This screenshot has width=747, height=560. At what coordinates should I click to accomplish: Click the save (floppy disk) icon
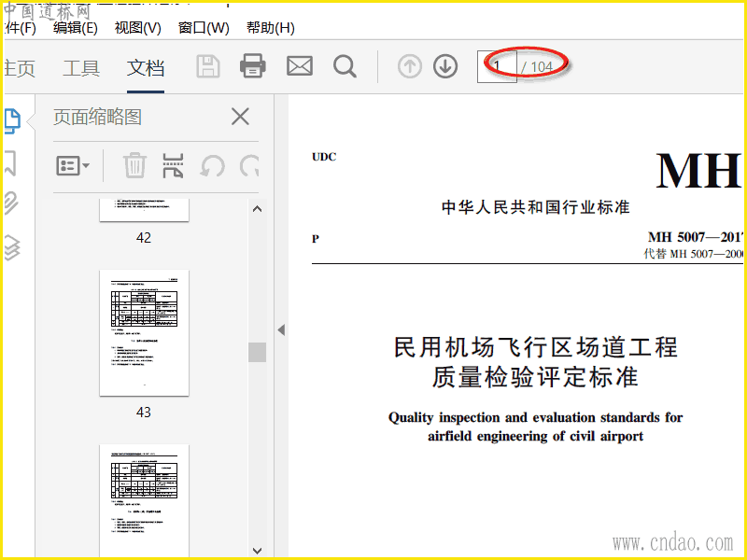[x=208, y=66]
